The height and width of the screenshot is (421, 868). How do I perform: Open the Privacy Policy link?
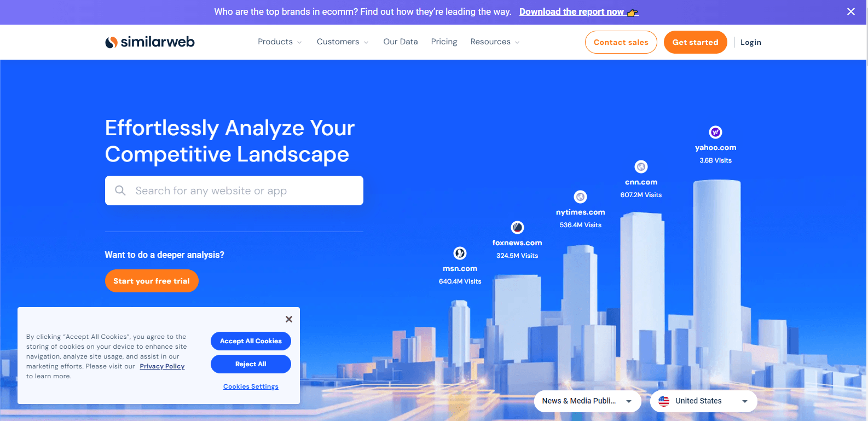click(162, 366)
